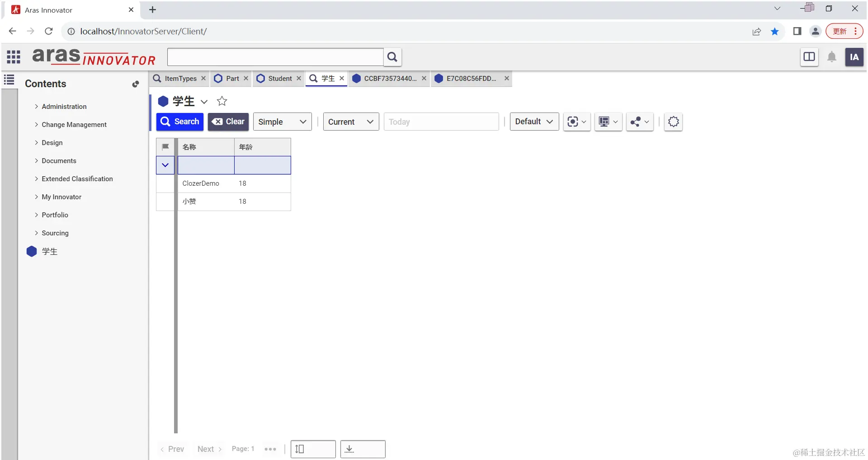This screenshot has width=868, height=460.
Task: Bookmark this page with star icon
Action: [x=775, y=31]
